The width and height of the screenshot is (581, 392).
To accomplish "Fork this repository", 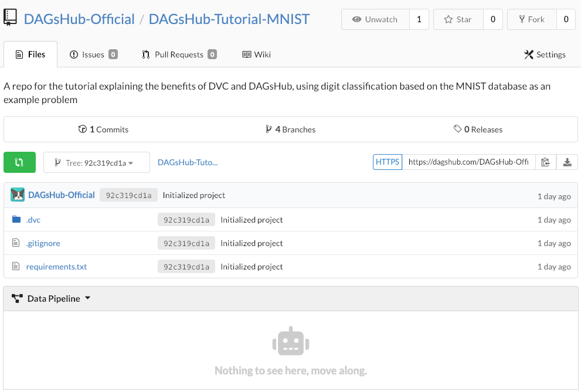I will tap(531, 19).
